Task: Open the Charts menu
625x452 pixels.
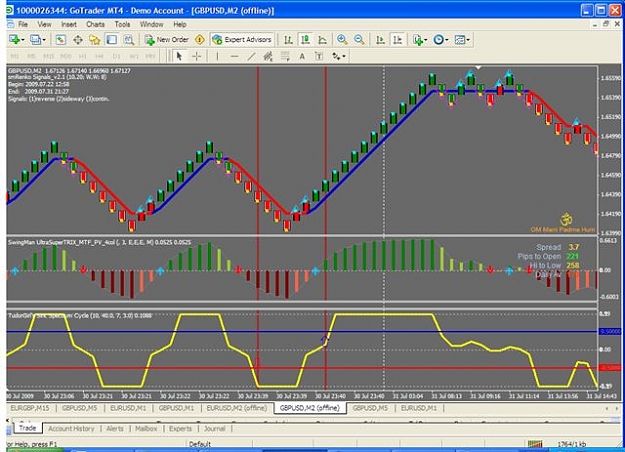Action: [96, 24]
